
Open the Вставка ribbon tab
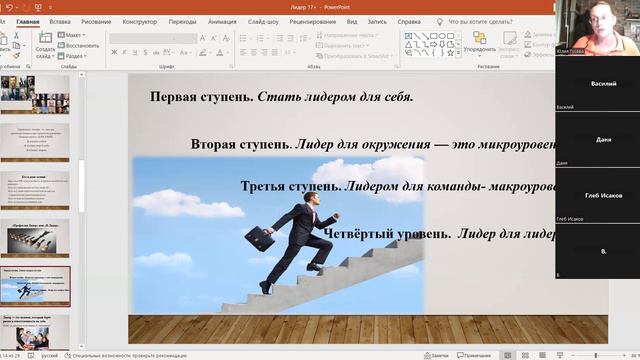click(60, 22)
